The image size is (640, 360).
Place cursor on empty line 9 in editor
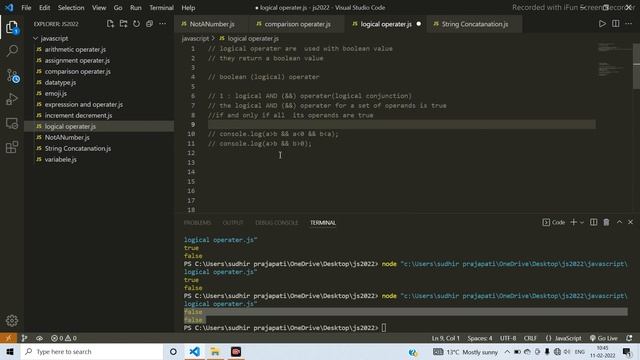pyautogui.click(x=402, y=124)
